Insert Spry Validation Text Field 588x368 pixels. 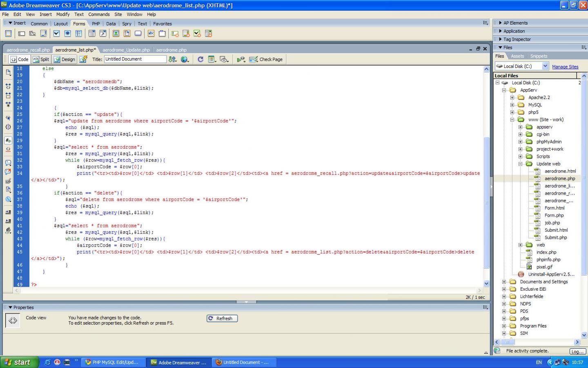click(175, 34)
